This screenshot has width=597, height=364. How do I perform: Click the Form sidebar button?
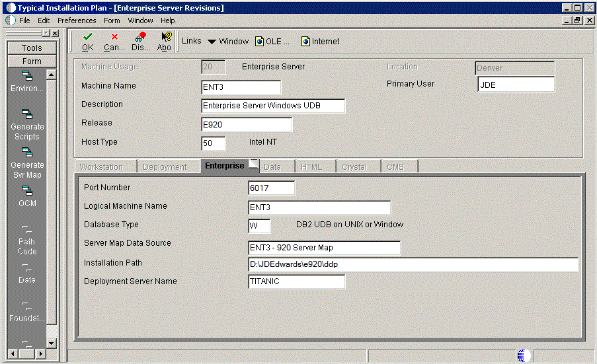coord(32,61)
